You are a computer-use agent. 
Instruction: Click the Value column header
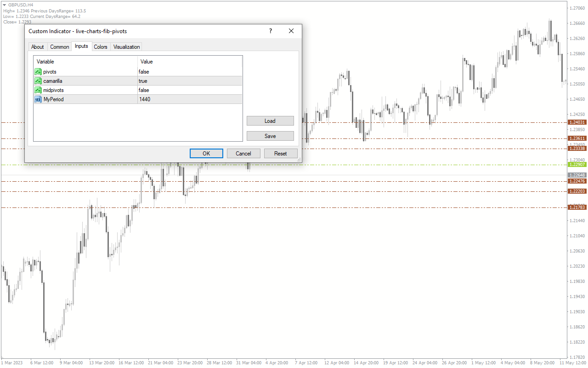[x=190, y=62]
